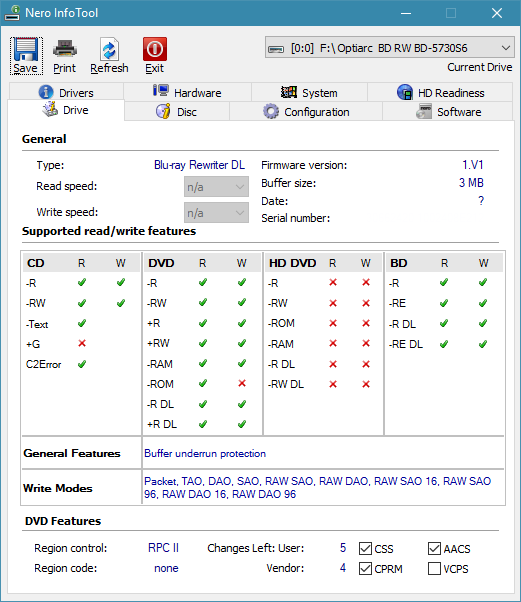The width and height of the screenshot is (521, 602).
Task: Select the HD Readiness tab icon
Action: click(405, 92)
